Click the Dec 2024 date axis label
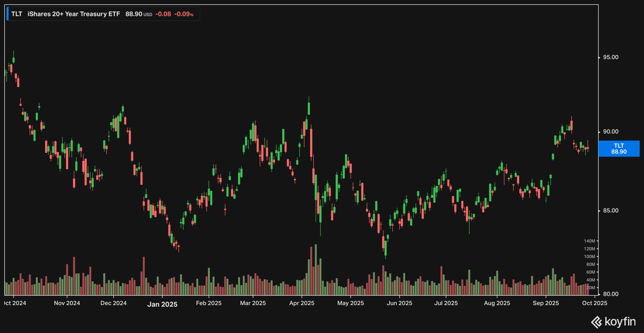The width and height of the screenshot is (644, 333). point(113,303)
